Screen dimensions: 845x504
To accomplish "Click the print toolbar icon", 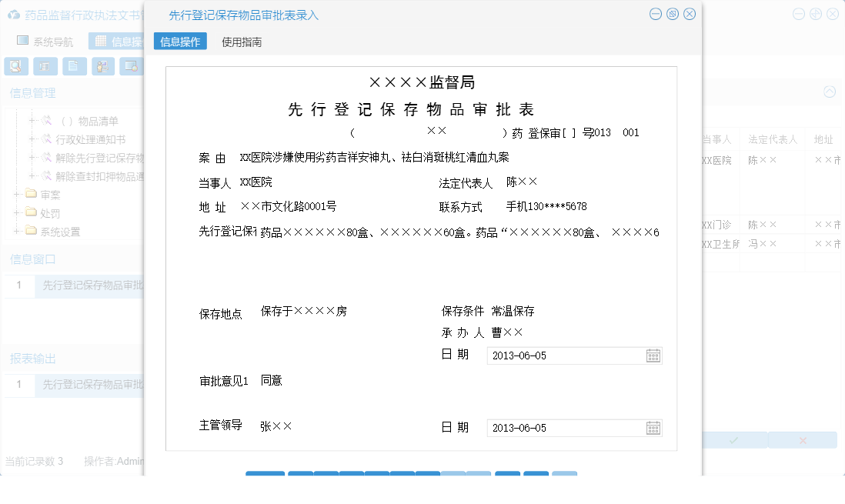I will click(45, 66).
